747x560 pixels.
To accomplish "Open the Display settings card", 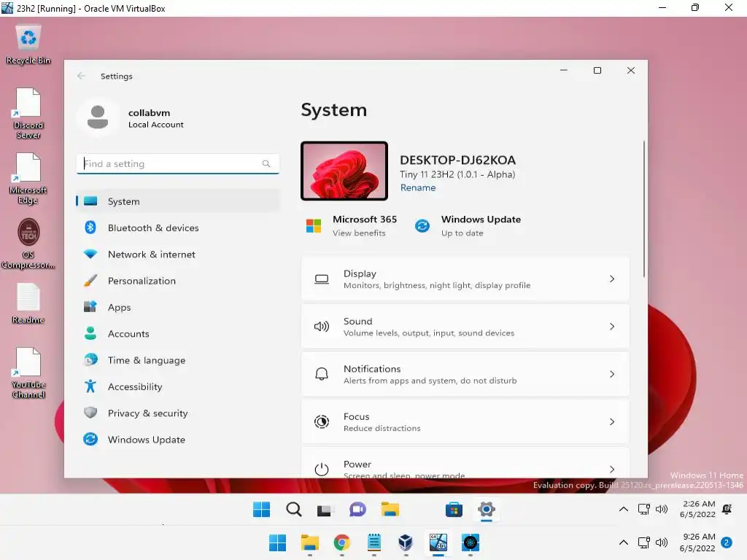I will [465, 279].
